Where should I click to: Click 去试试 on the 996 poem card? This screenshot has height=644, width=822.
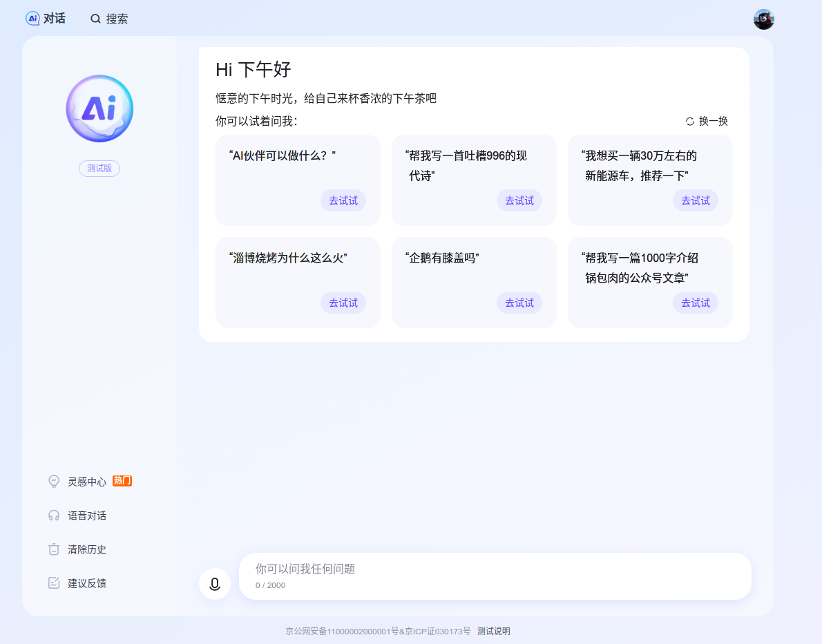tap(519, 200)
